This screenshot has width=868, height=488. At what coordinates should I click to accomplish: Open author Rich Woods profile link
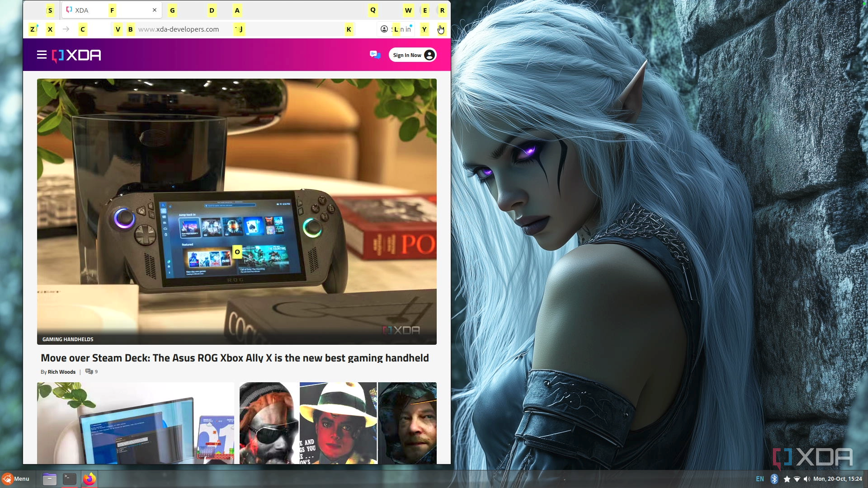[x=61, y=372]
